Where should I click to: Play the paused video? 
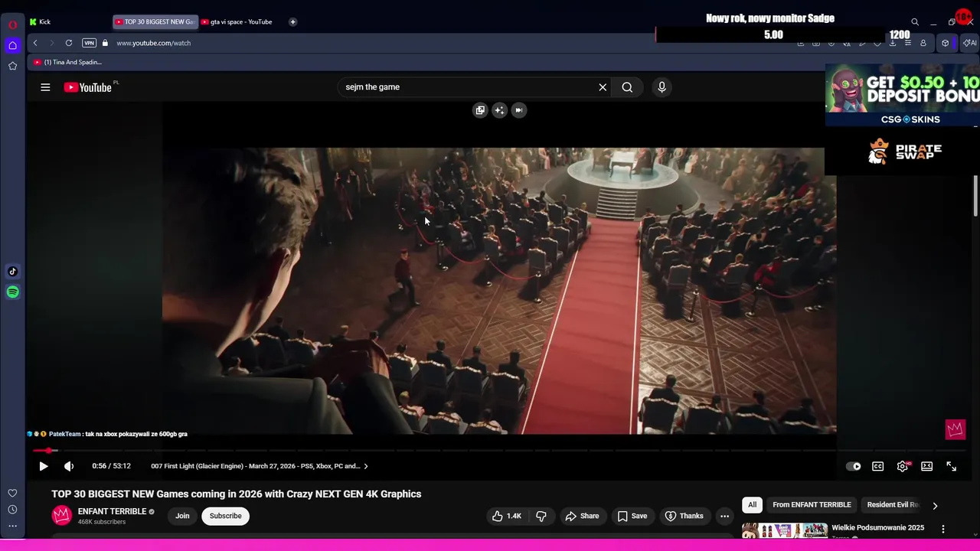(x=44, y=466)
